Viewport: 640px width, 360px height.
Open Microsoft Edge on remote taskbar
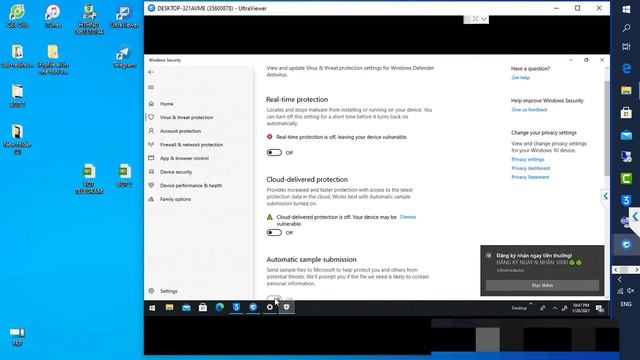click(220, 307)
